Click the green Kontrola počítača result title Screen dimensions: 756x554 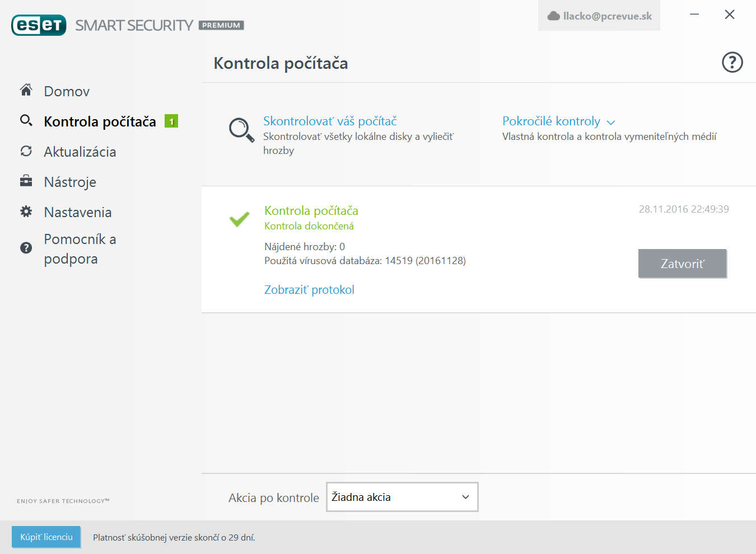tap(311, 211)
